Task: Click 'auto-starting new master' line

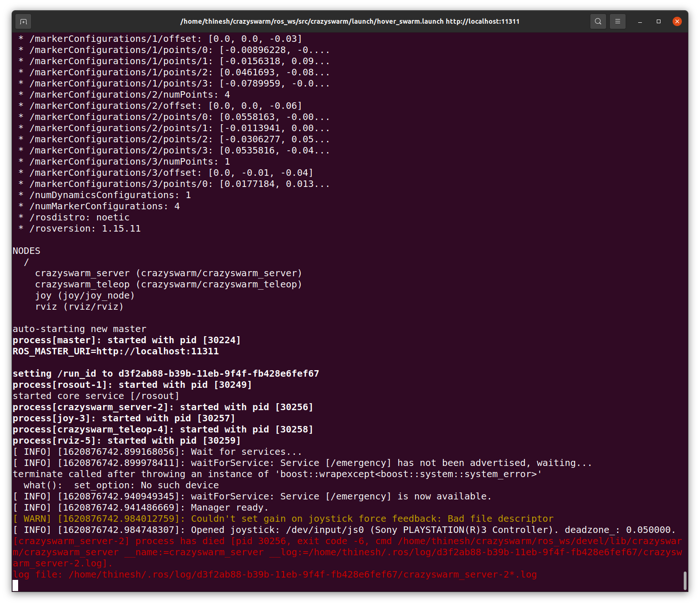Action: pos(79,329)
